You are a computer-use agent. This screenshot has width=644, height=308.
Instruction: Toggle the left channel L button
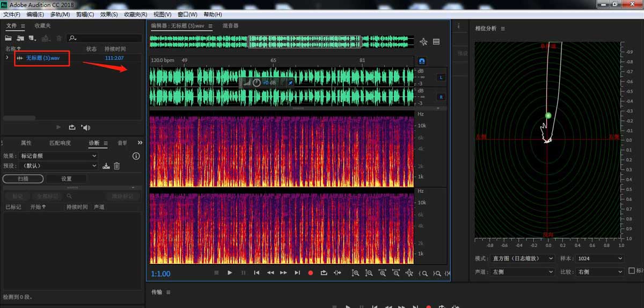point(441,77)
